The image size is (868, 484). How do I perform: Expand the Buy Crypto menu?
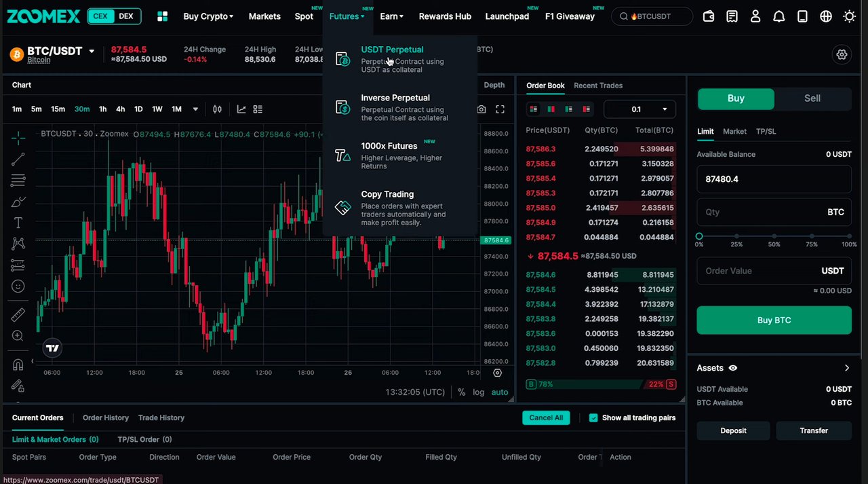pyautogui.click(x=208, y=16)
